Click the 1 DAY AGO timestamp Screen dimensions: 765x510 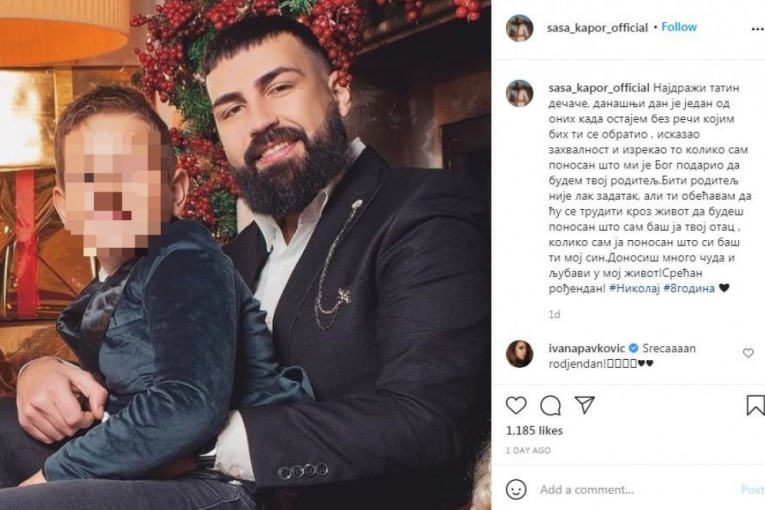528,450
